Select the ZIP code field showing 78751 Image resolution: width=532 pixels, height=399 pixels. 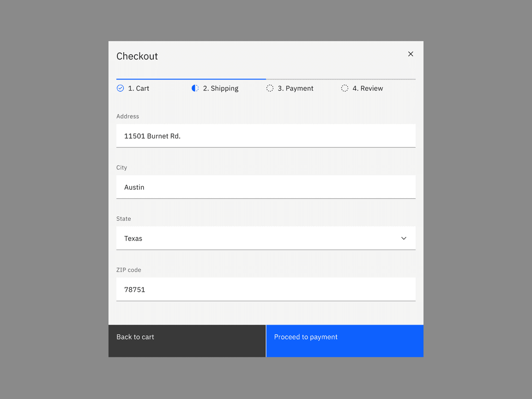coord(266,290)
